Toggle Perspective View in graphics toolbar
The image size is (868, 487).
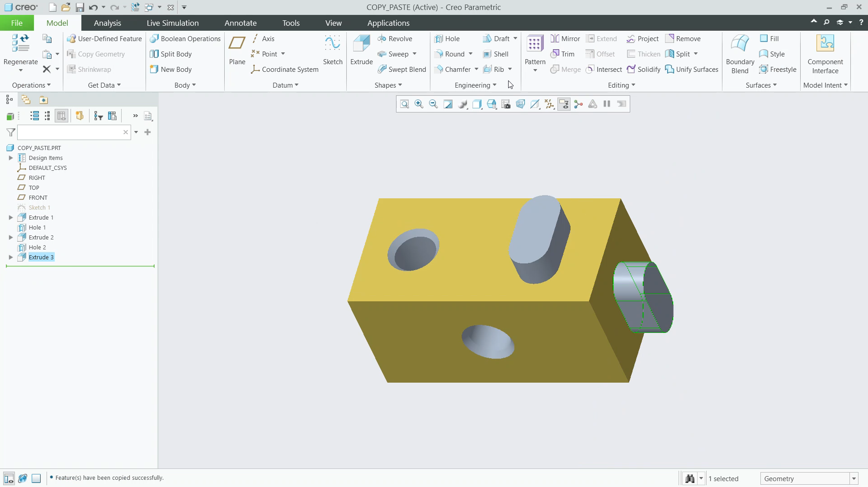click(520, 104)
